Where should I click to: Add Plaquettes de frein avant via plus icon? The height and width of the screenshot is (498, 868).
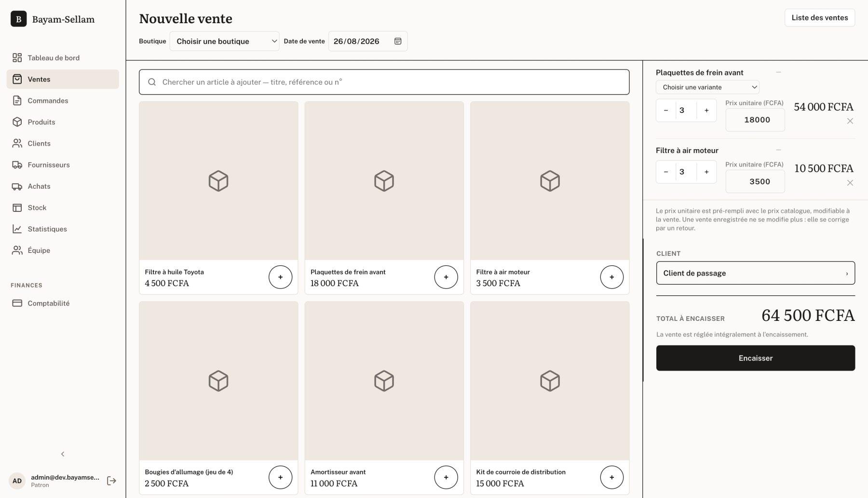[x=446, y=277]
